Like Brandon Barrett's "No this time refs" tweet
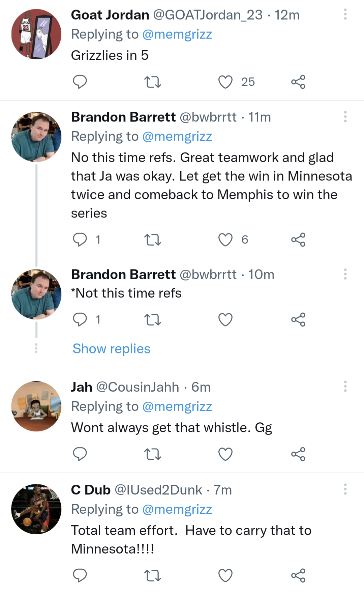Viewport: 364px width, 594px height. [225, 240]
